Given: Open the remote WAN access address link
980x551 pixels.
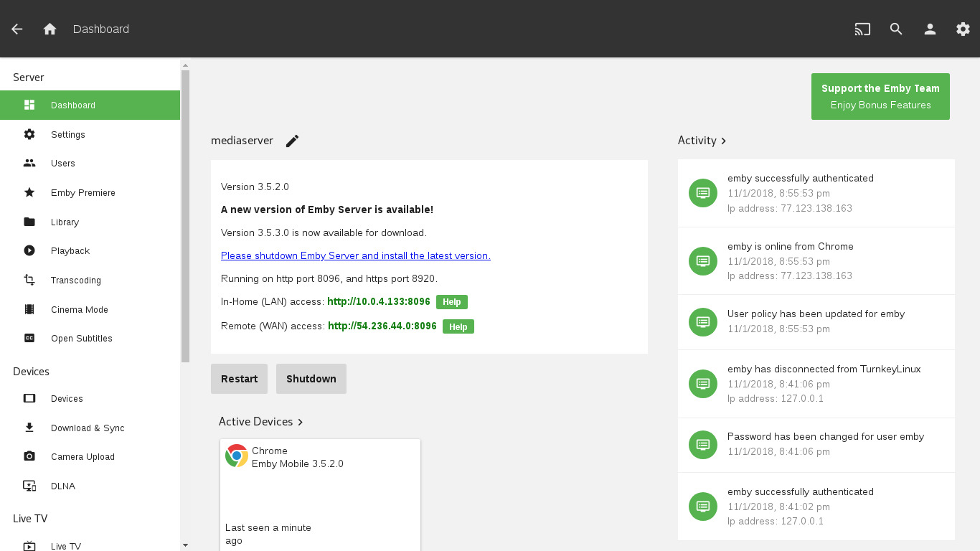Looking at the screenshot, I should click(382, 326).
